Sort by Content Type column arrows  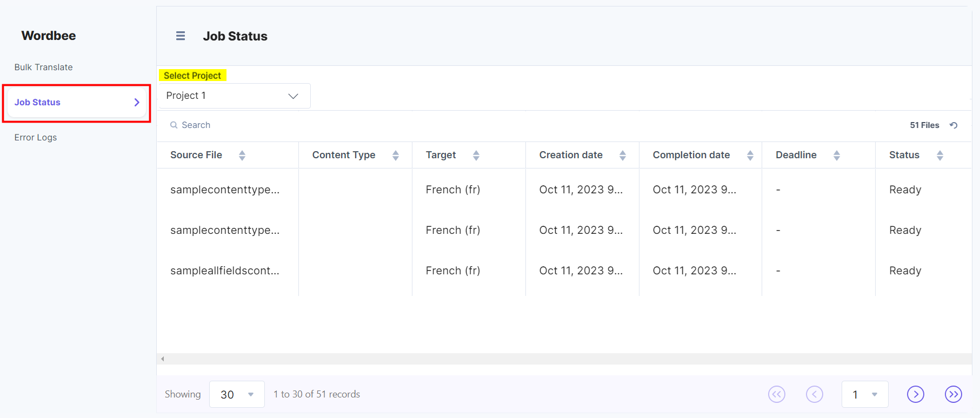(396, 156)
